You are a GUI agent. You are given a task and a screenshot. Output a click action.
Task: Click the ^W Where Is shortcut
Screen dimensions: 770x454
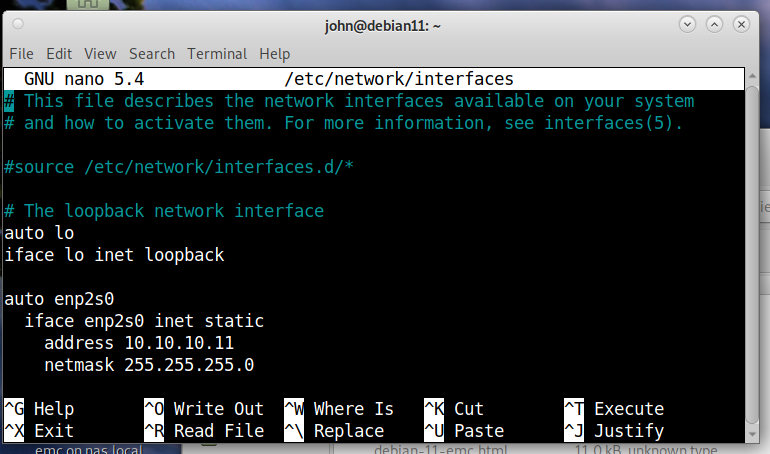[339, 408]
